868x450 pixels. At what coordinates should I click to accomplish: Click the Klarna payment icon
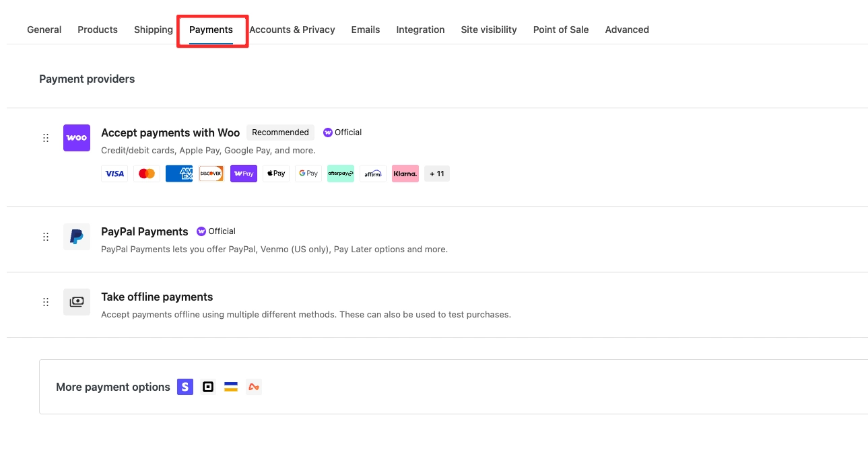pos(405,173)
